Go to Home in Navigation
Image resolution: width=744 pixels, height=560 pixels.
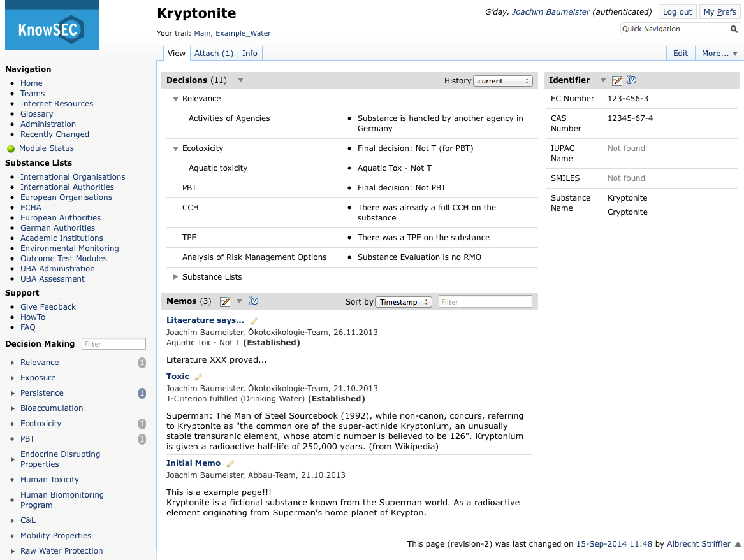[x=31, y=83]
